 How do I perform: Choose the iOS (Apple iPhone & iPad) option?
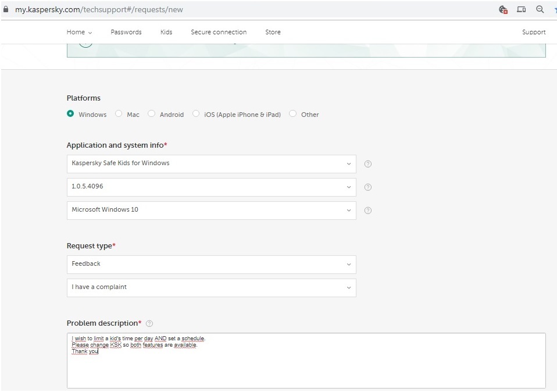click(196, 114)
